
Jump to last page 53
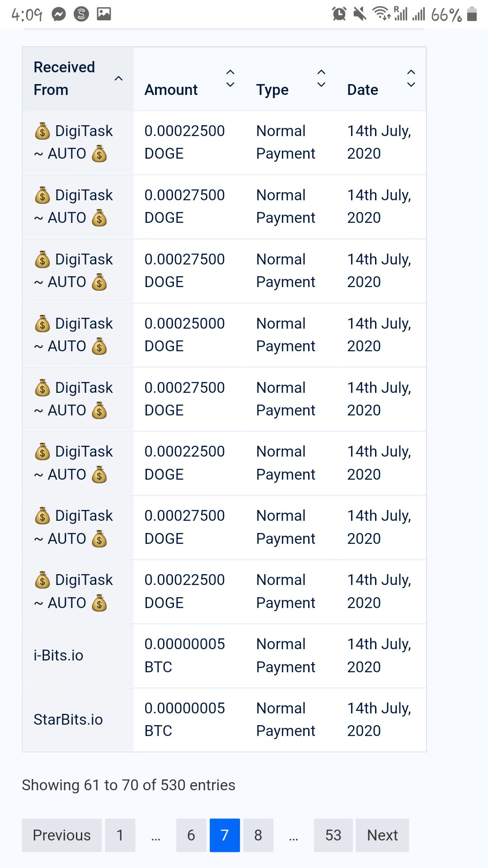click(x=333, y=835)
